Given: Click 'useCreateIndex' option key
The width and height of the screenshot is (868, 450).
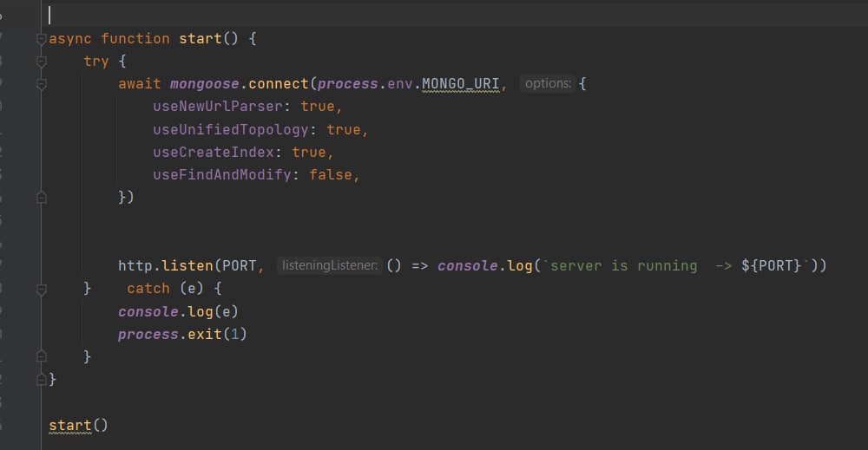Looking at the screenshot, I should tap(214, 152).
